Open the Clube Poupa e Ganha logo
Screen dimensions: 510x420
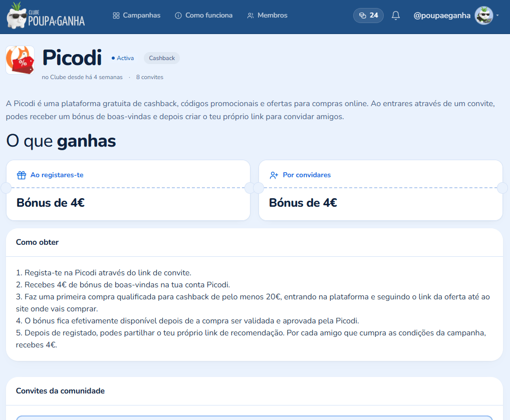(x=46, y=16)
